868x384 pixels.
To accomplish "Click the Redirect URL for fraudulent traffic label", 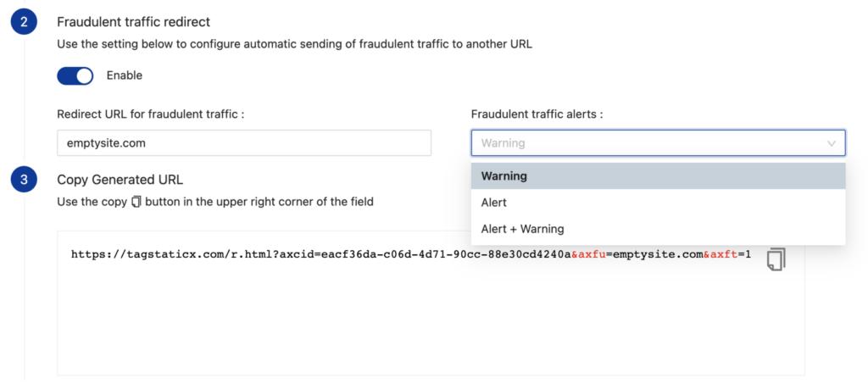I will point(151,114).
